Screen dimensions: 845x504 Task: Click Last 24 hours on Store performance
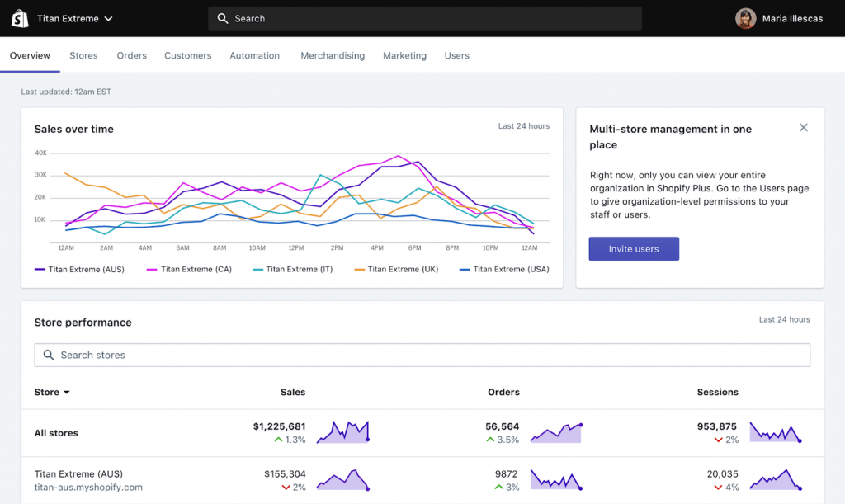coord(784,319)
